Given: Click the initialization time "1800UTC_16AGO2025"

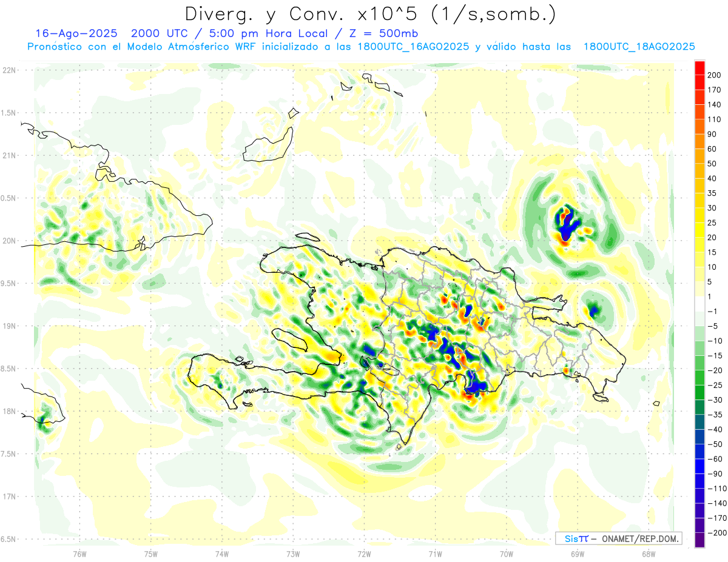Looking at the screenshot, I should [413, 47].
